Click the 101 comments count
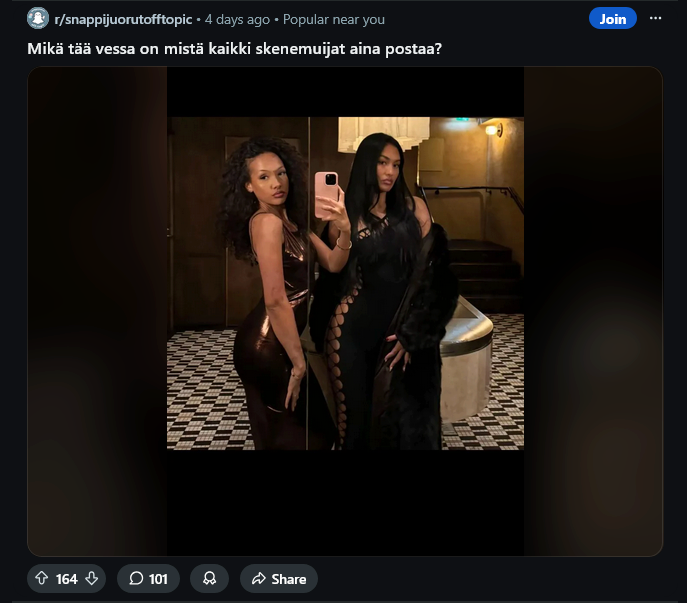The width and height of the screenshot is (687, 603). [x=158, y=579]
